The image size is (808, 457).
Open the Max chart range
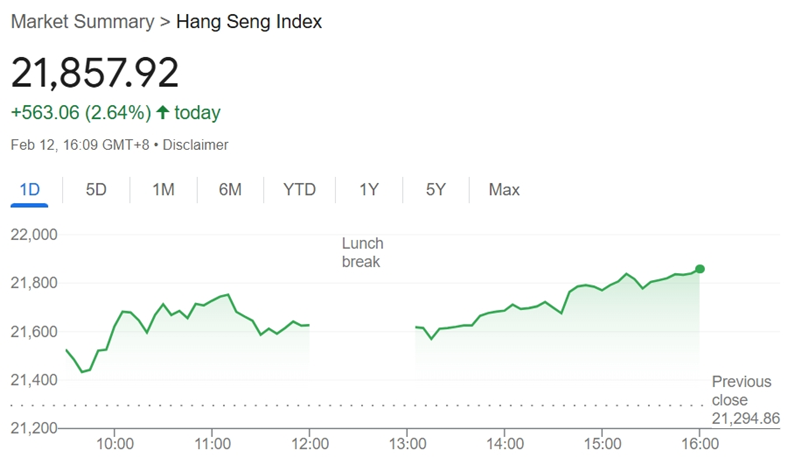click(504, 190)
